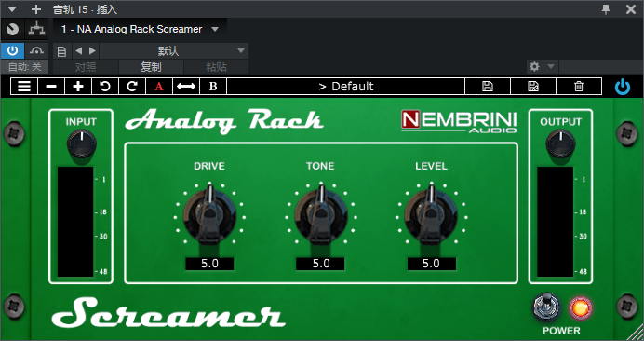Toggle the blue plugin bypass power icon
This screenshot has height=341, width=644.
pyautogui.click(x=623, y=87)
